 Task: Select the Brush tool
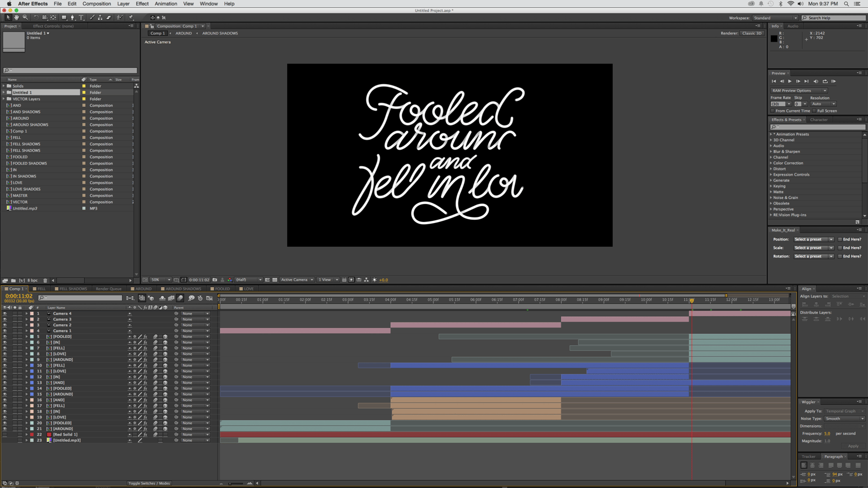(92, 18)
